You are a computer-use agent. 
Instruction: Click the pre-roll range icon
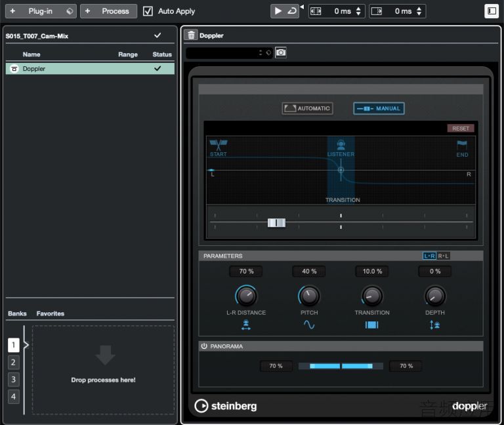click(316, 11)
